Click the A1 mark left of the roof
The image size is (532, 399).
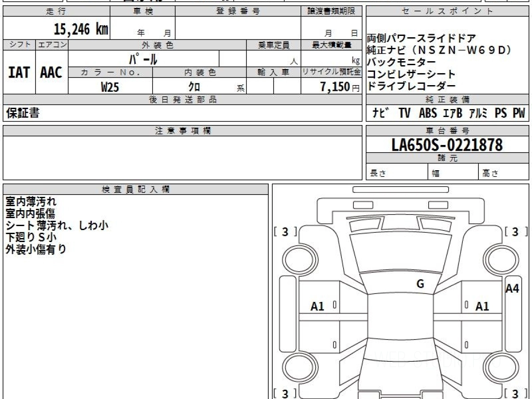coord(317,306)
